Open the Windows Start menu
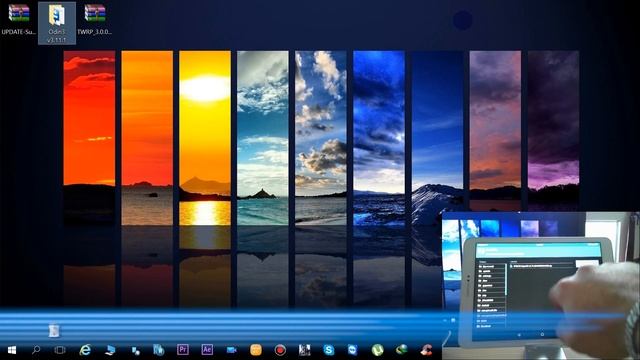This screenshot has height=360, width=640. coord(11,350)
